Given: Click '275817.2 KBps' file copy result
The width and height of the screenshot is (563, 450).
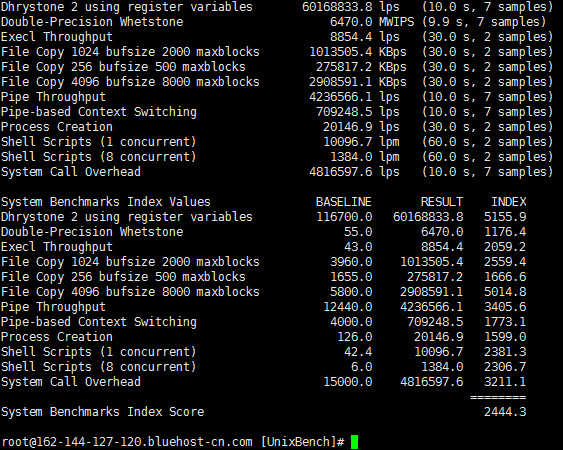Looking at the screenshot, I should (361, 67).
